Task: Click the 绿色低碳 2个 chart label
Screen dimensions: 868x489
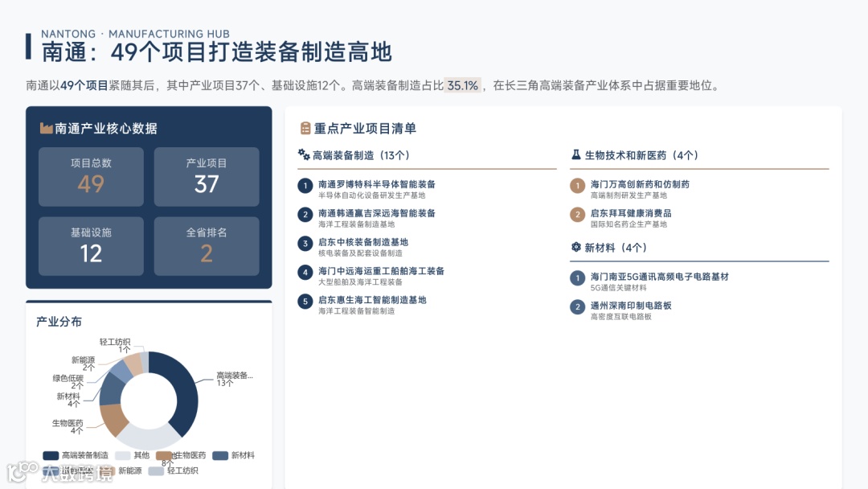Action: [68, 381]
